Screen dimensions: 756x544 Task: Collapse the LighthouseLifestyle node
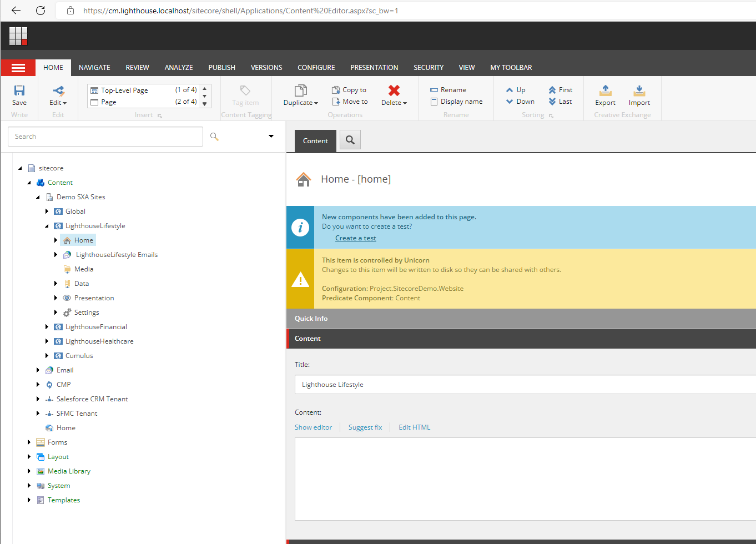pos(47,226)
